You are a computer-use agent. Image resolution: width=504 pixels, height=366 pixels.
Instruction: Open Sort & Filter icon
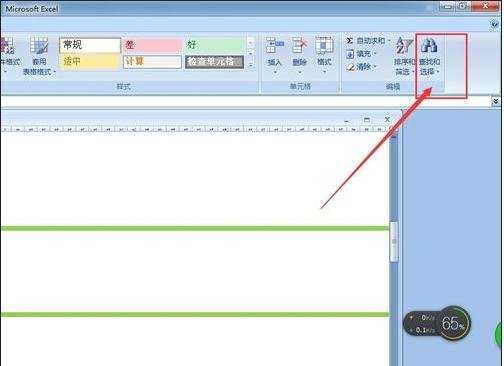point(404,46)
